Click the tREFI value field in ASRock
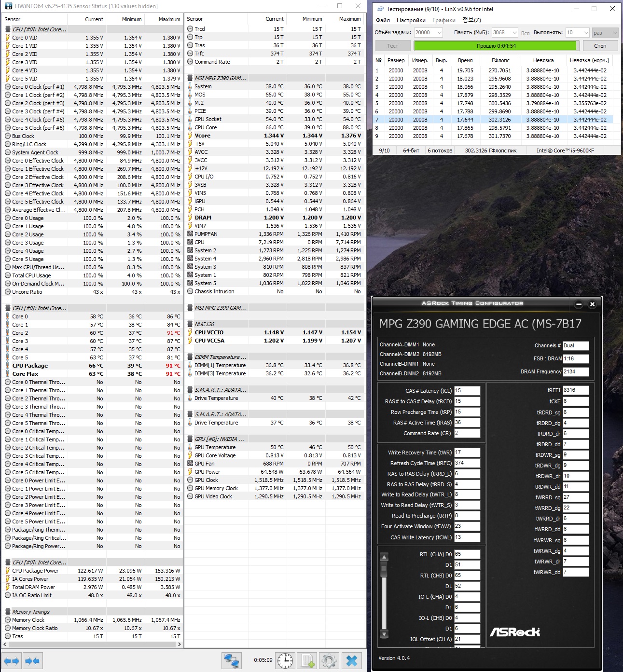The image size is (623, 672). pyautogui.click(x=576, y=390)
